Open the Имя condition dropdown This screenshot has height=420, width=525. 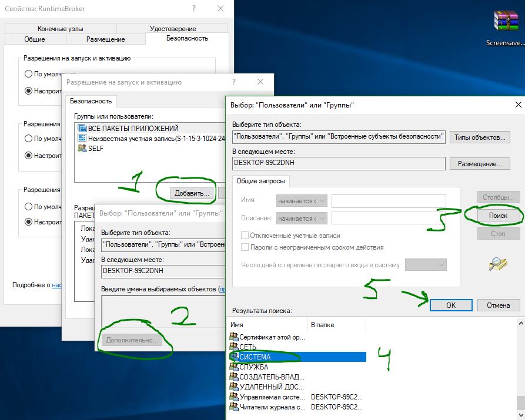(302, 201)
